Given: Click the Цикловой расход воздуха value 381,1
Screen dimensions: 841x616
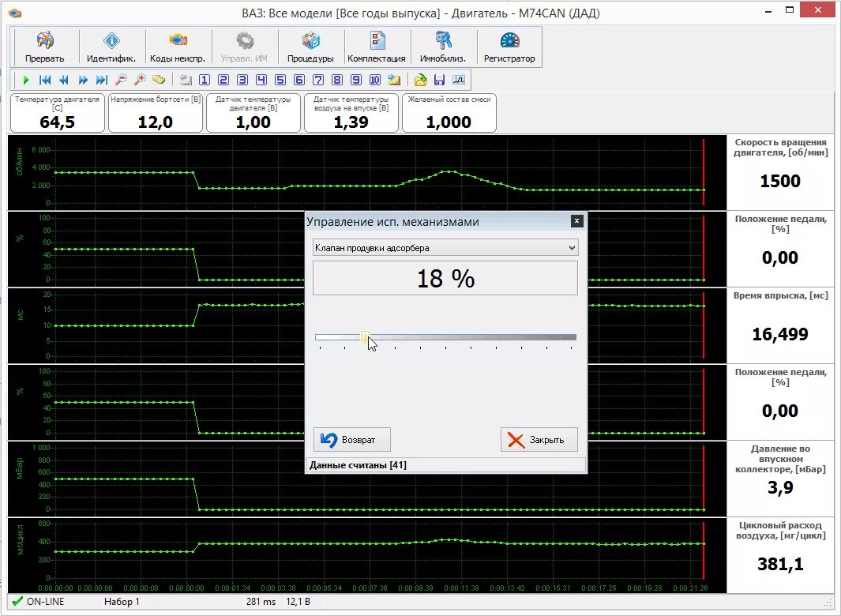Looking at the screenshot, I should 780,564.
